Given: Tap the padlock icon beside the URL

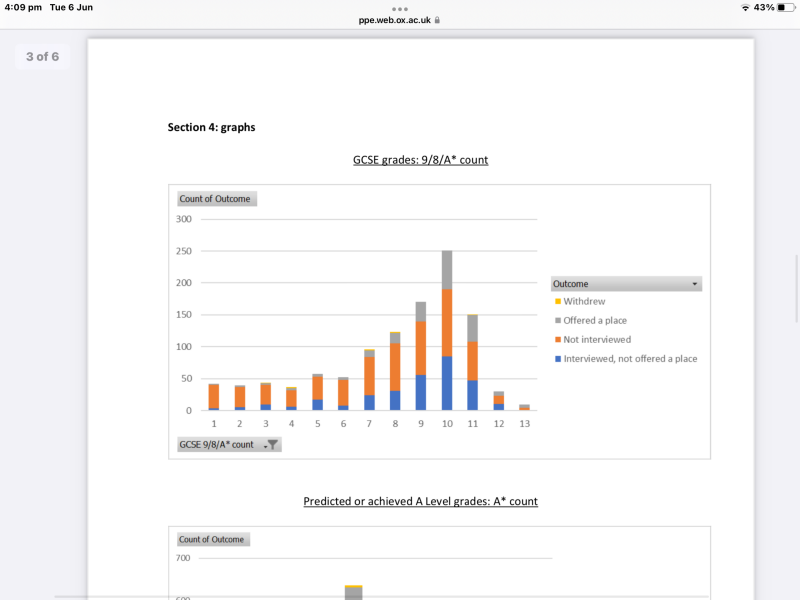Looking at the screenshot, I should [438, 20].
